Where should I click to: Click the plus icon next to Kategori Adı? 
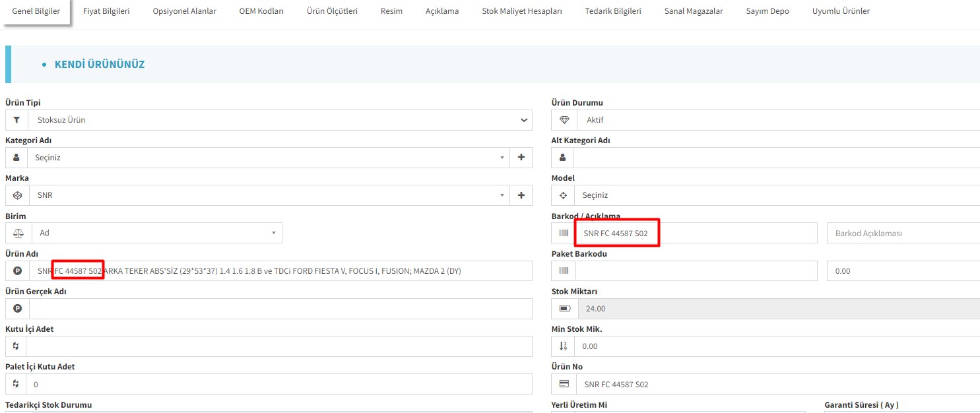[x=521, y=158]
